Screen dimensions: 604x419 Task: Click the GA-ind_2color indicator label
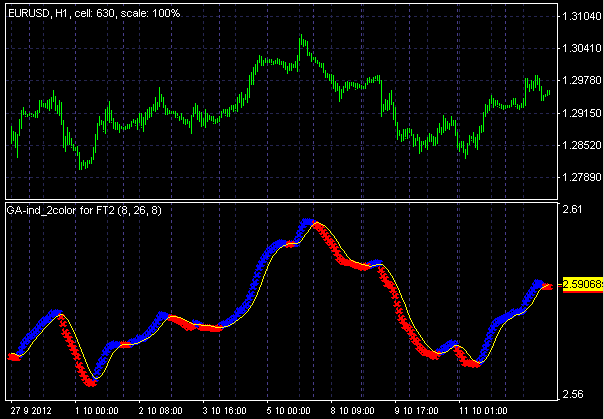84,211
